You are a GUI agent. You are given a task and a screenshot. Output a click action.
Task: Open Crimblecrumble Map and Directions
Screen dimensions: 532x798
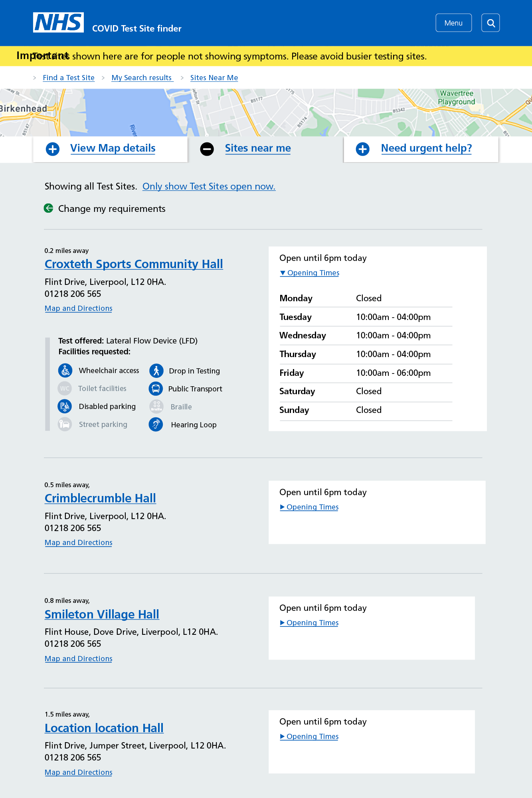[x=79, y=543]
